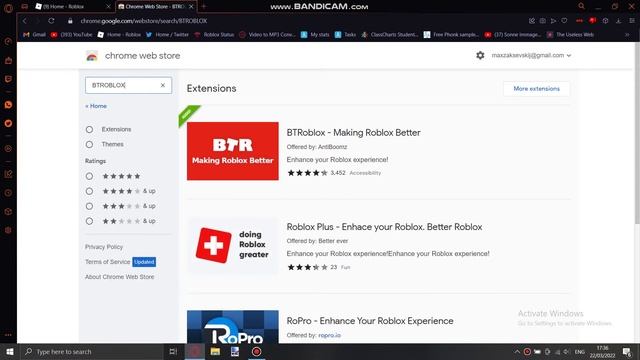Open the Roblox Status bookmark

pos(214,35)
